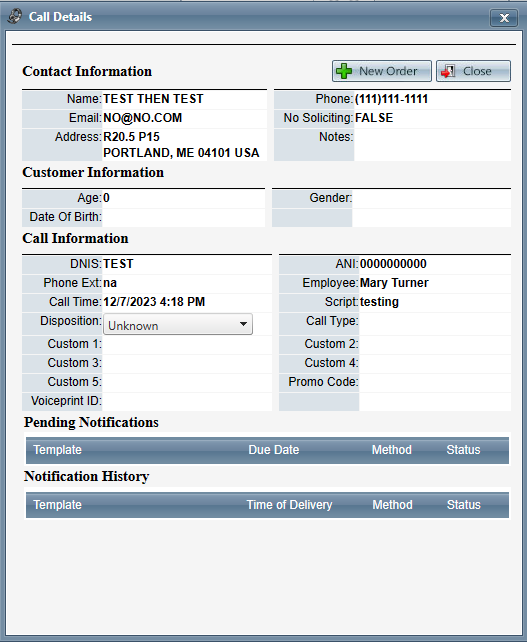Click the phone number (111)111-1111

click(x=391, y=99)
